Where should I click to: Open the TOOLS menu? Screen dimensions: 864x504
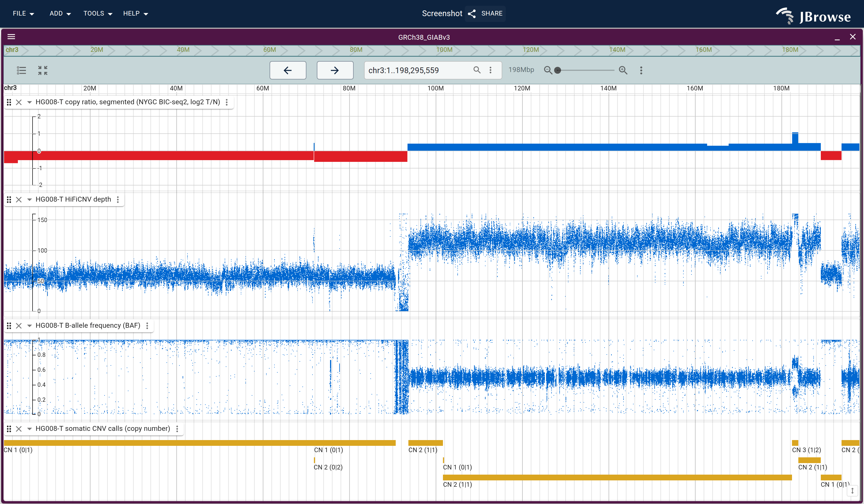point(98,13)
